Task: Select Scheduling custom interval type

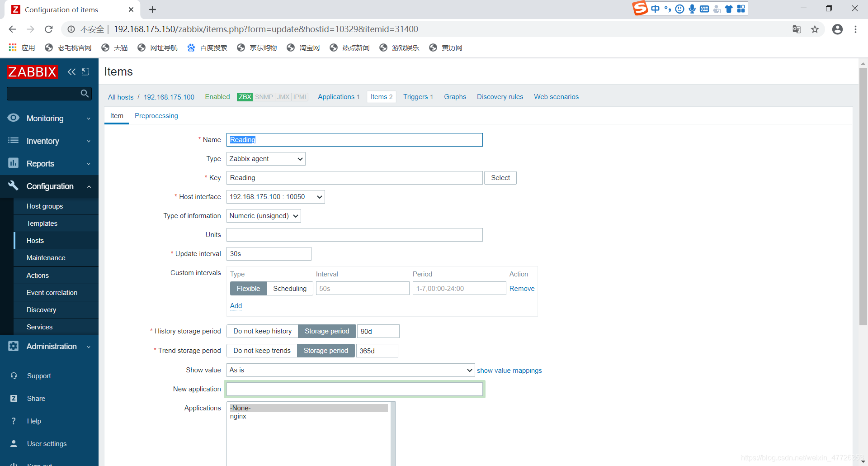Action: coord(290,288)
